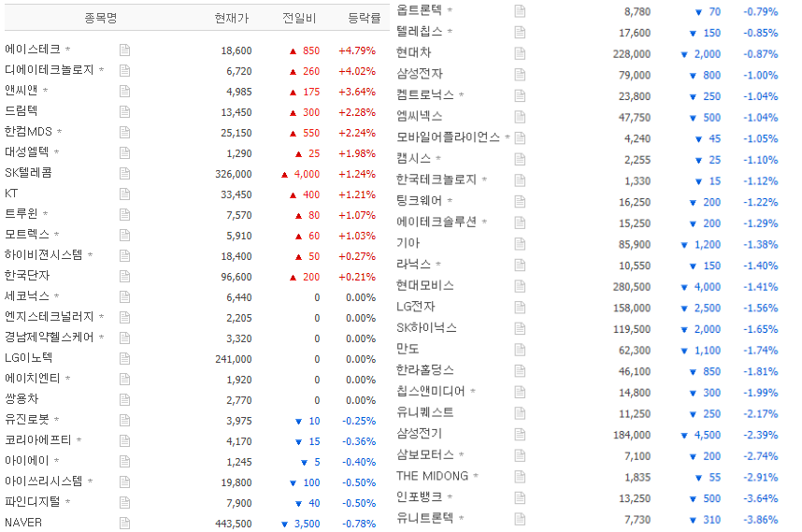Select the 443,500 price of NAVER

[234, 524]
